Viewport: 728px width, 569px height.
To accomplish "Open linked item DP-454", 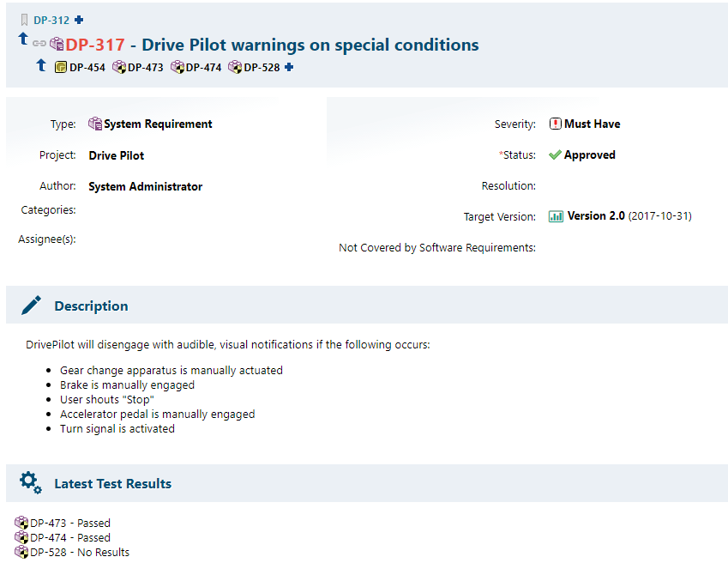I will click(x=87, y=67).
